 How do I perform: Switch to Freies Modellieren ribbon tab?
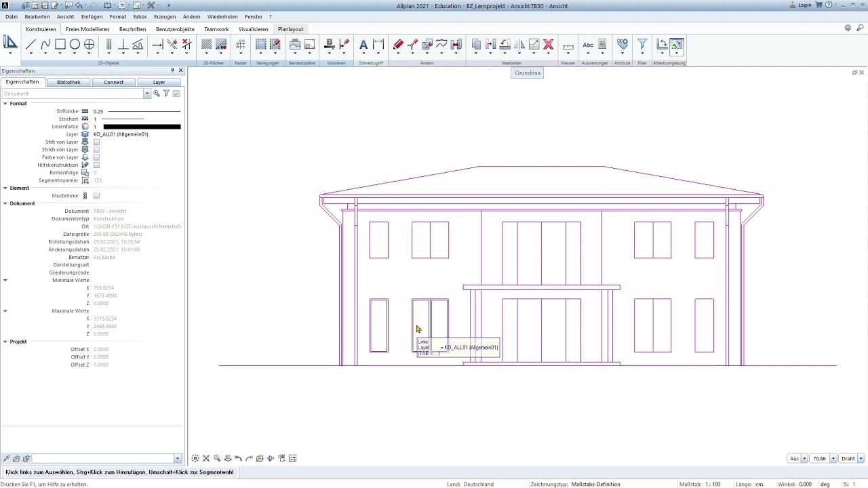click(x=87, y=29)
